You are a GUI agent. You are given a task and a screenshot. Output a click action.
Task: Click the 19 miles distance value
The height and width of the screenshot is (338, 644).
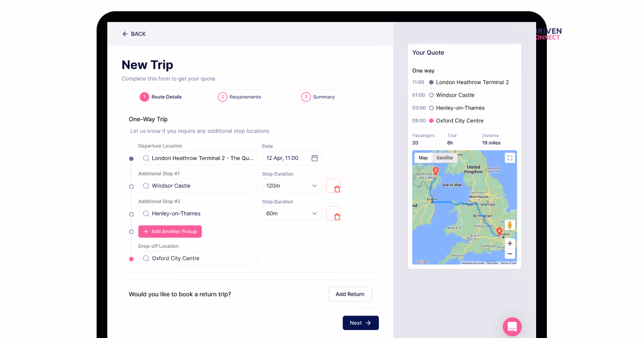491,143
